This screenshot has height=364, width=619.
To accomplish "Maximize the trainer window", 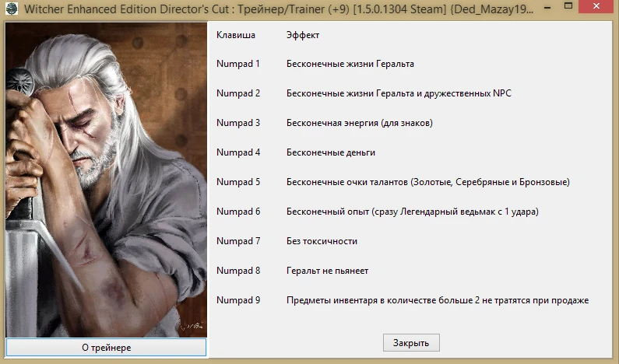I will coord(568,6).
